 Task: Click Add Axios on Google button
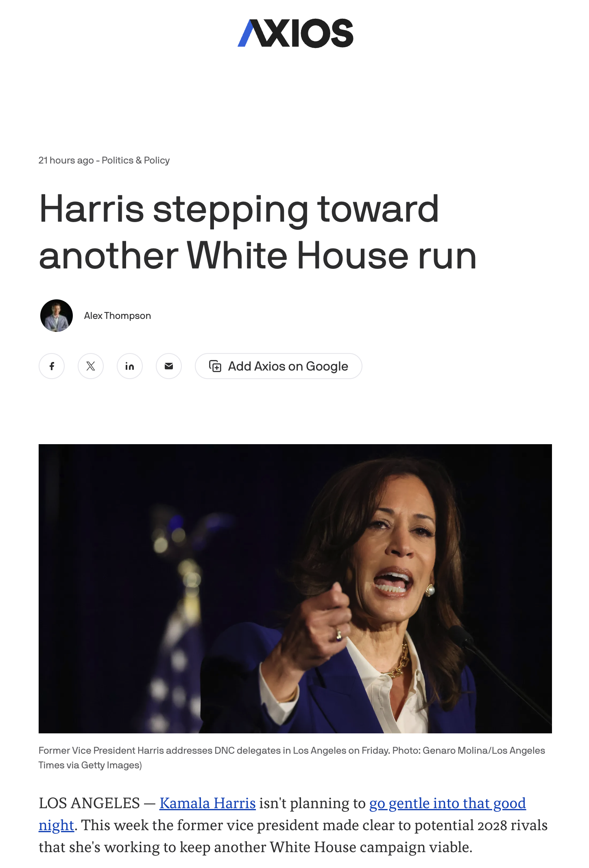click(279, 366)
